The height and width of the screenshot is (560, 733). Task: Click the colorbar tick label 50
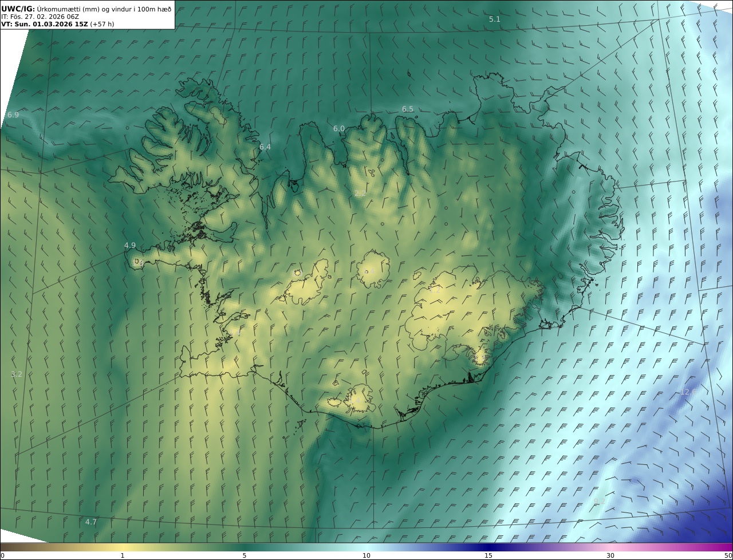pos(728,555)
